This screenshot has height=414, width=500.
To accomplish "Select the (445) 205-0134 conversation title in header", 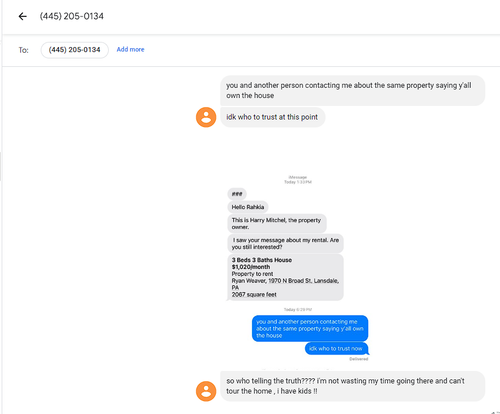I will pos(72,16).
